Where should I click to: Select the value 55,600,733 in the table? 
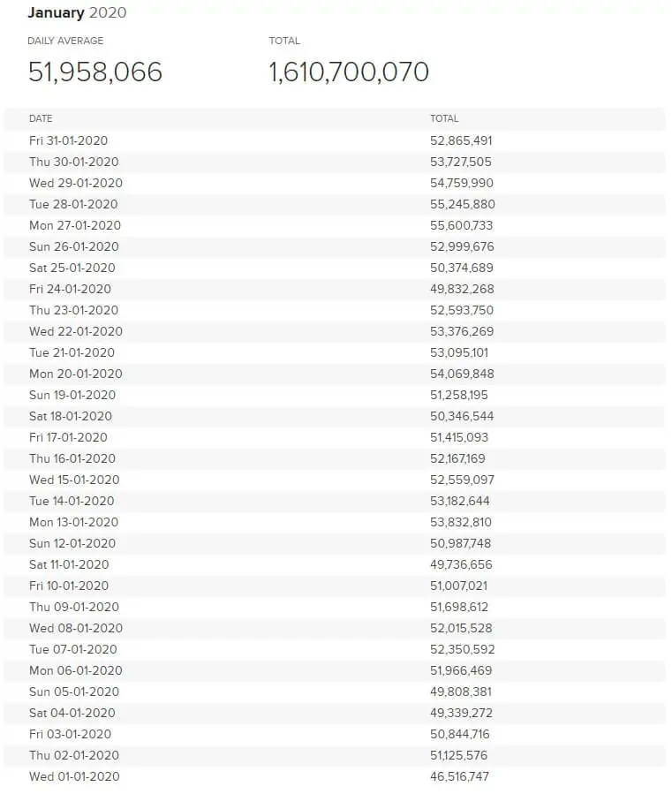(x=461, y=225)
